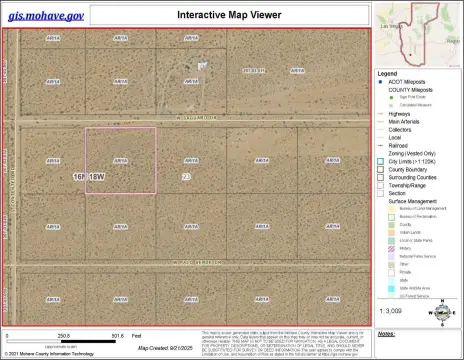Click the Surrounding Counties box symbol

(x=380, y=177)
